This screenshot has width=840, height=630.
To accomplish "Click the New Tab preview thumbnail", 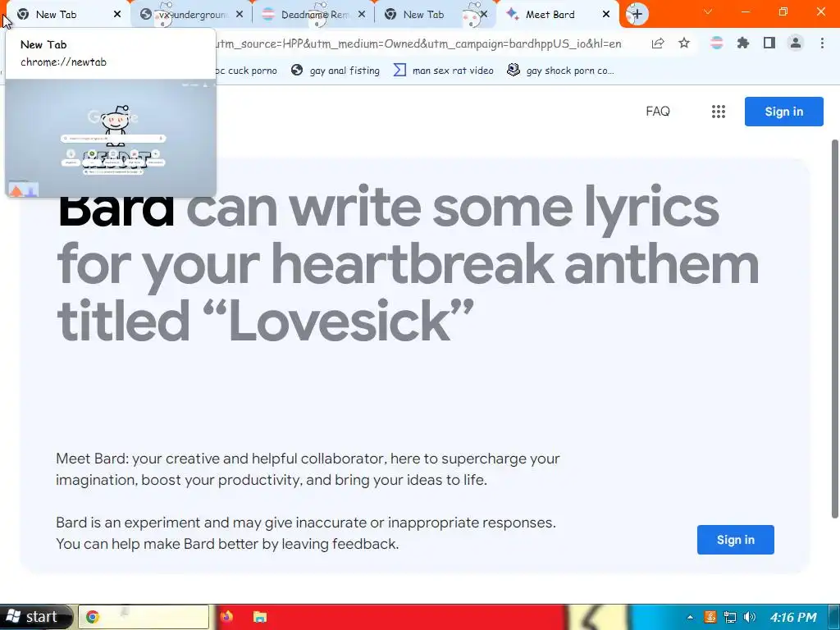I will 111,138.
